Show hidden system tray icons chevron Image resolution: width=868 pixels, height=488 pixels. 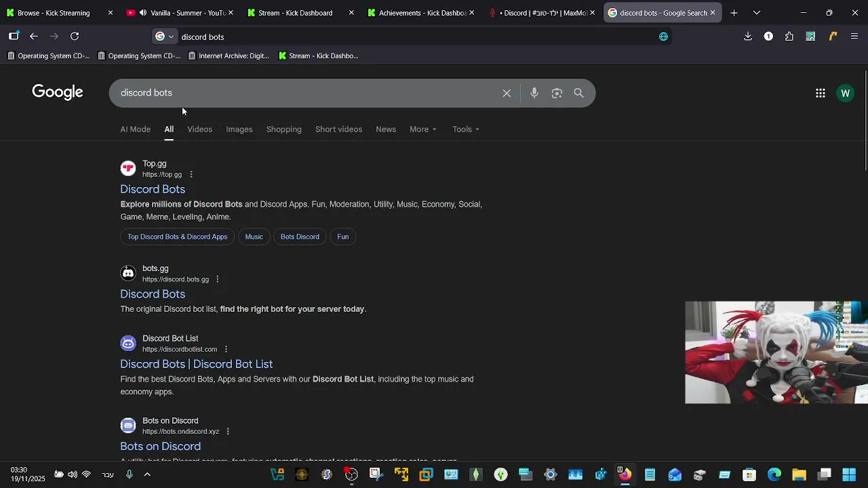click(147, 474)
